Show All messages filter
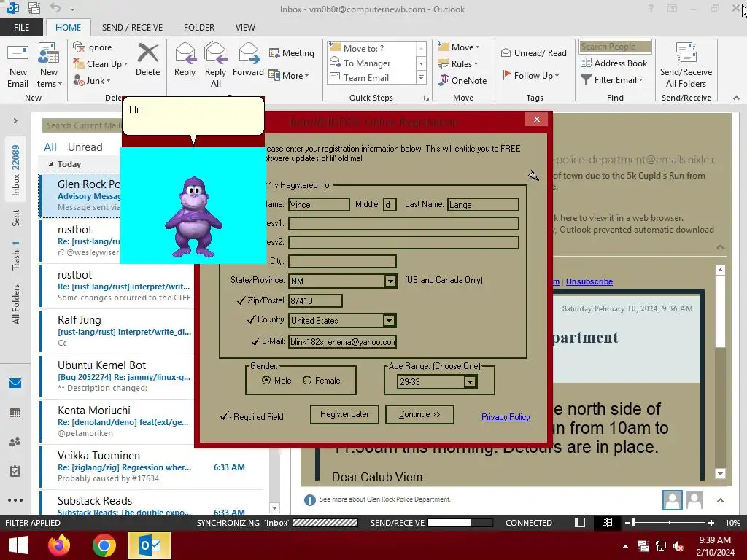This screenshot has height=560, width=747. click(x=50, y=147)
